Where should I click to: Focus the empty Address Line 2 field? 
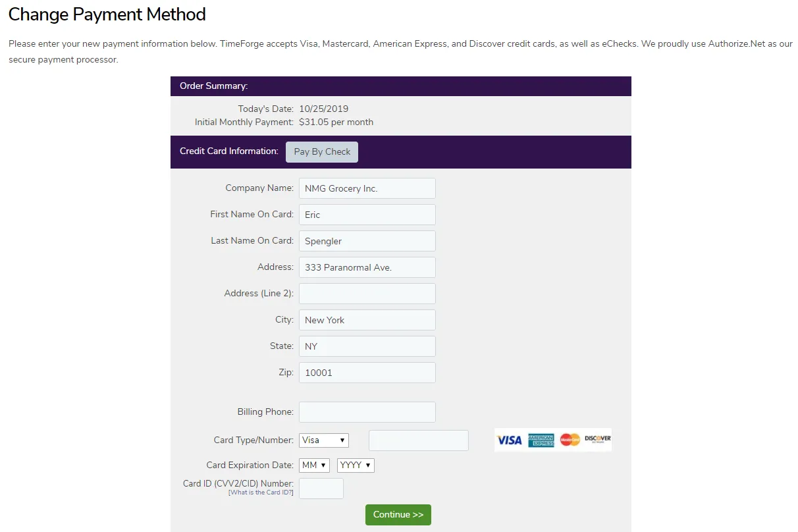(367, 294)
